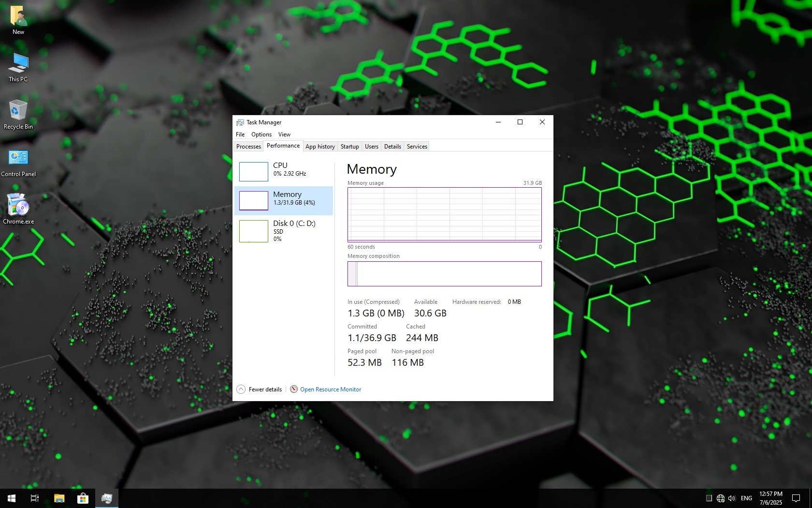Click the Memory usage graph

(x=445, y=215)
